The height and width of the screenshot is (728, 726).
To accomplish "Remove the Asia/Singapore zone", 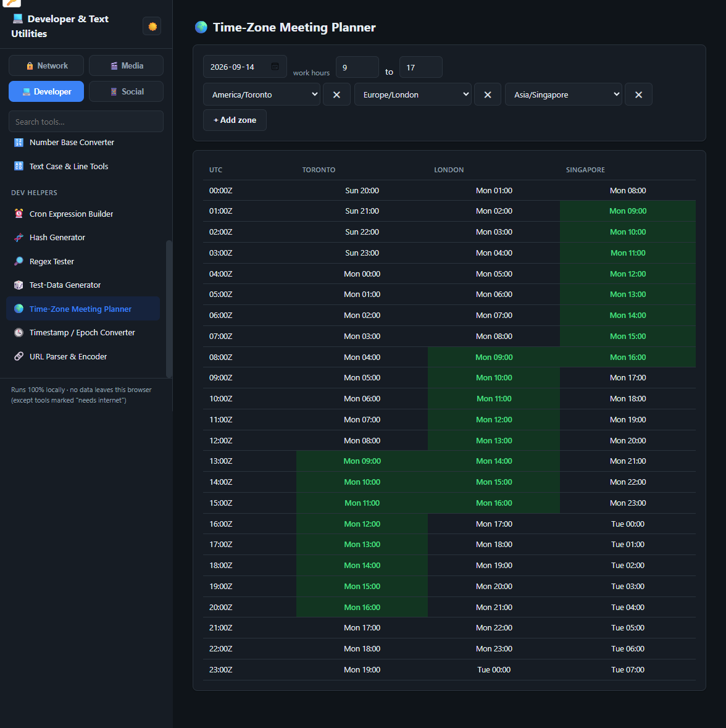I will coord(639,94).
